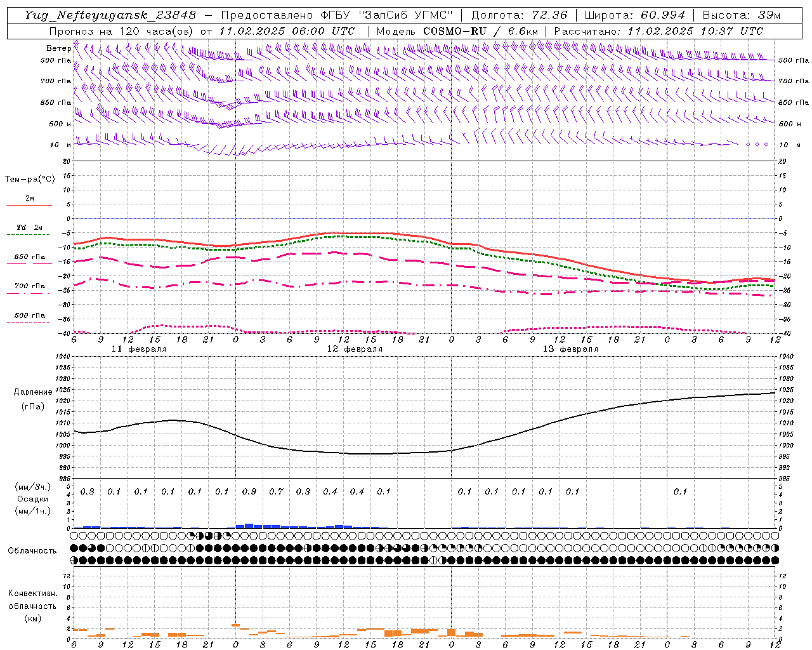Viewport: 812px width, 650px height.
Task: Click the 700 гПа temperature legend entry
Action: pos(30,286)
